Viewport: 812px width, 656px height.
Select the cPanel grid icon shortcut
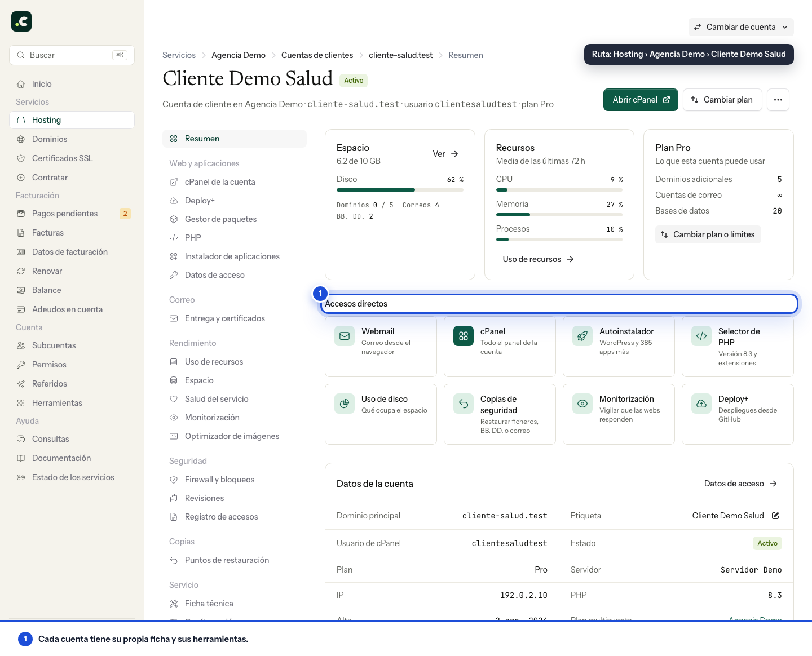point(463,336)
